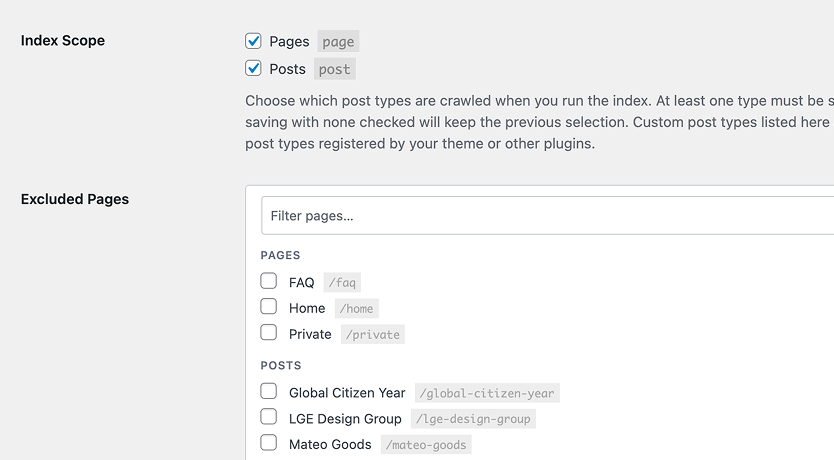Viewport: 834px width, 460px height.
Task: Click the /global-citizen-year slug code
Action: click(x=486, y=393)
